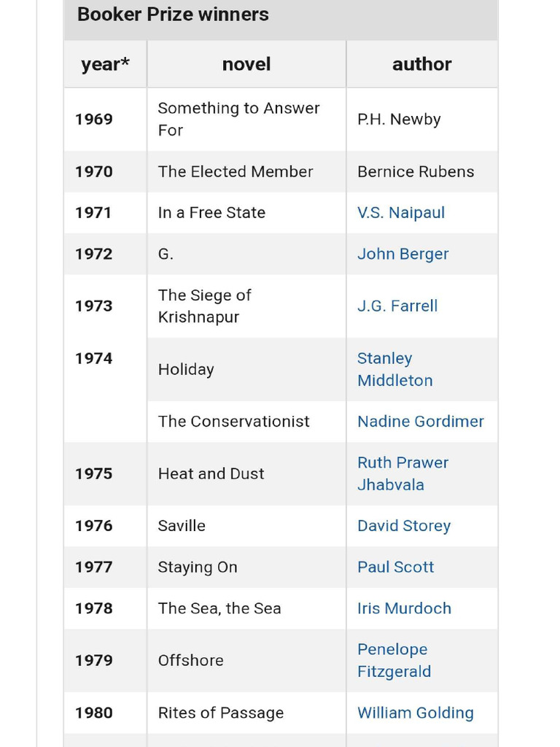
Task: Select the "novel" column header
Action: [x=246, y=64]
